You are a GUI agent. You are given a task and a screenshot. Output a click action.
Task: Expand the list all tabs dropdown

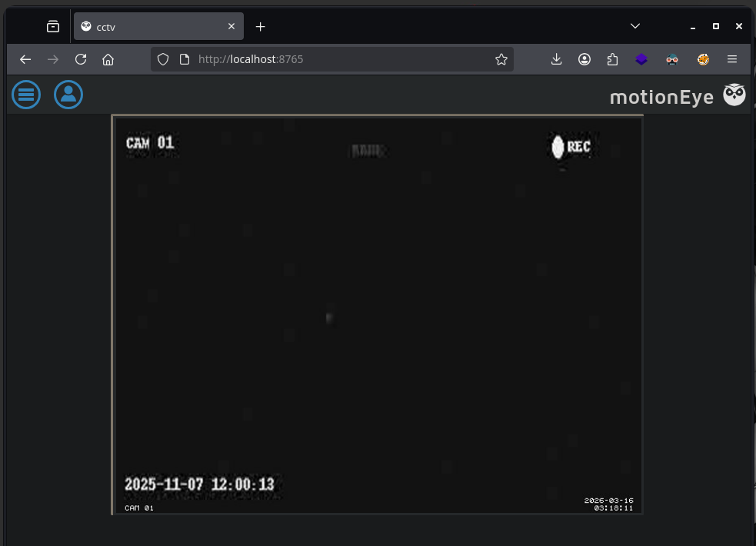click(x=635, y=26)
